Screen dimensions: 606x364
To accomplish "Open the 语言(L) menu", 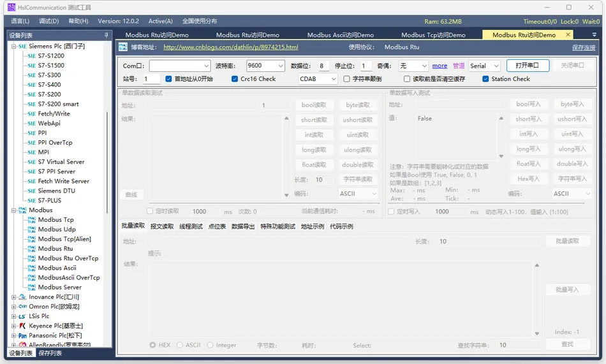I will pos(20,21).
